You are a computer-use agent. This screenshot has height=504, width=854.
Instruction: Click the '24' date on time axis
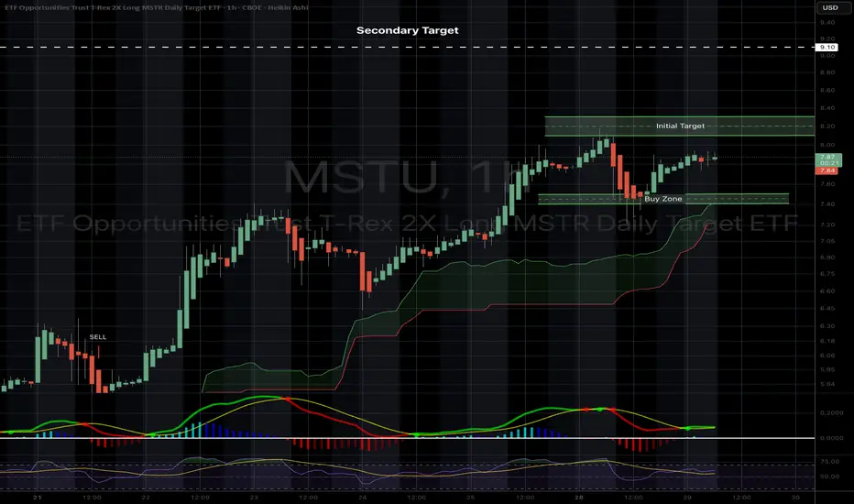(x=362, y=498)
